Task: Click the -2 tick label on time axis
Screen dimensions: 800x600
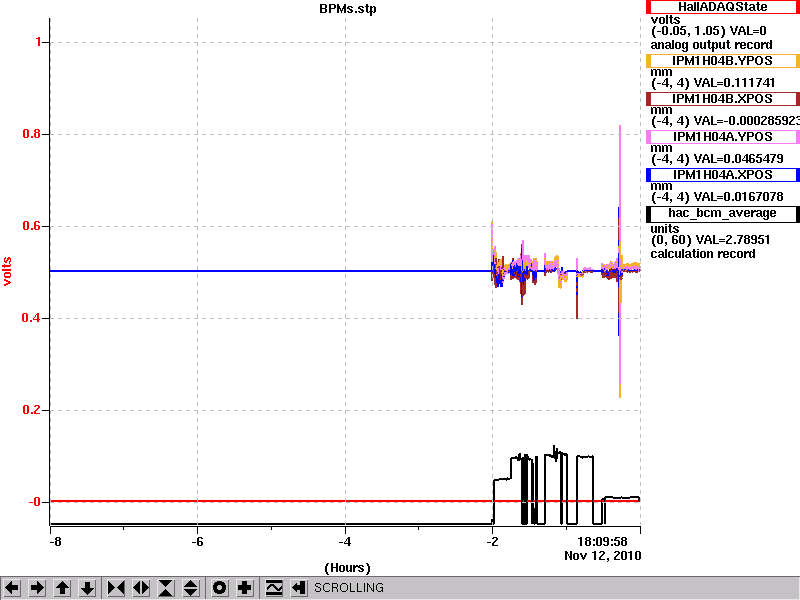Action: [492, 542]
